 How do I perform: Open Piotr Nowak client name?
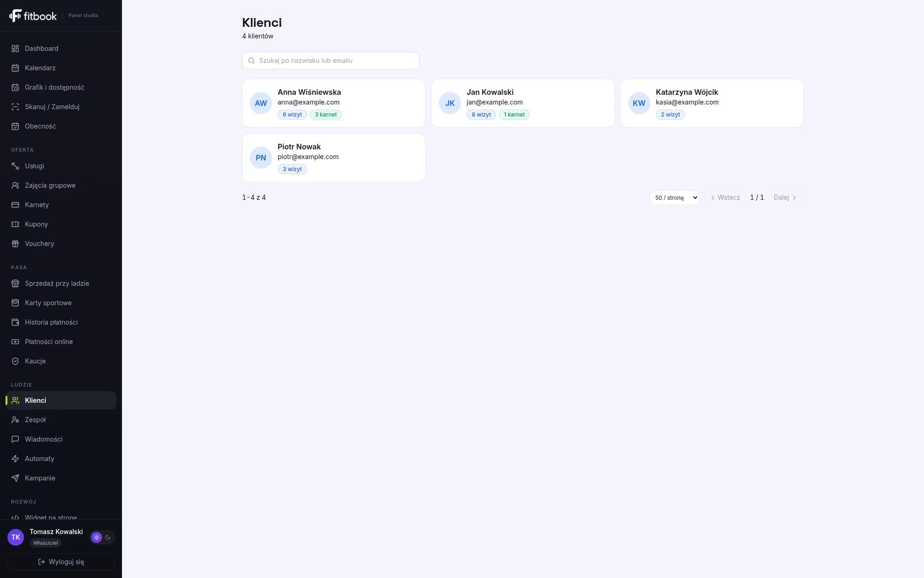(299, 147)
